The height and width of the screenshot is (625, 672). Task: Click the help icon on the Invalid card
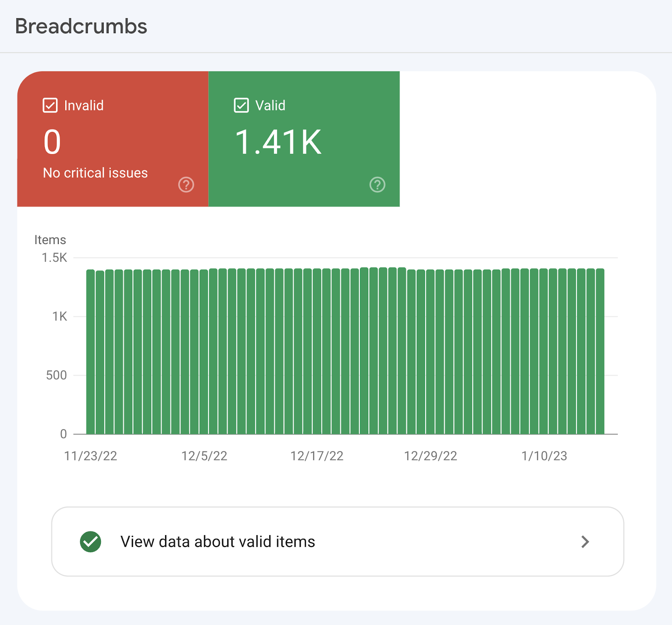[x=186, y=185]
